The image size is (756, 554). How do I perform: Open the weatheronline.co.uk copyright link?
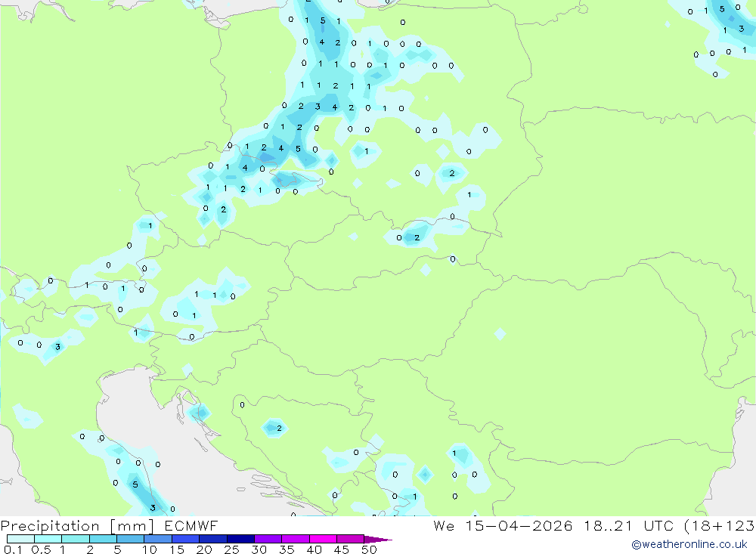(689, 544)
